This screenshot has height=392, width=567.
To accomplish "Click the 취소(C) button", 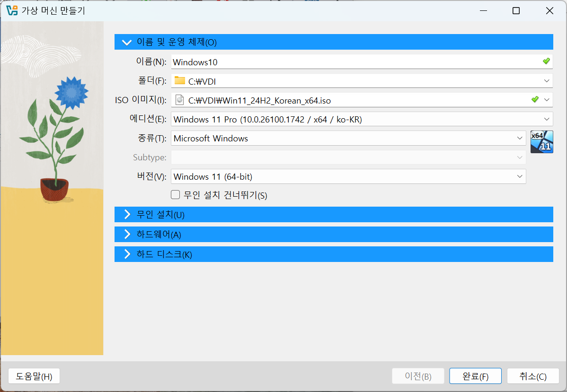I will (533, 376).
